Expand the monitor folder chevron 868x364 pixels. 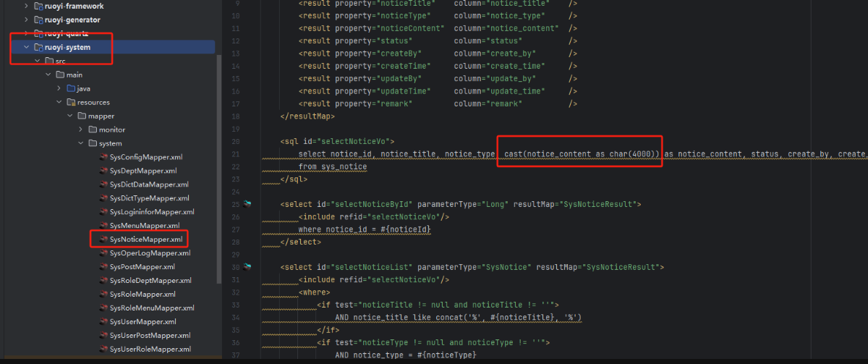tap(82, 130)
